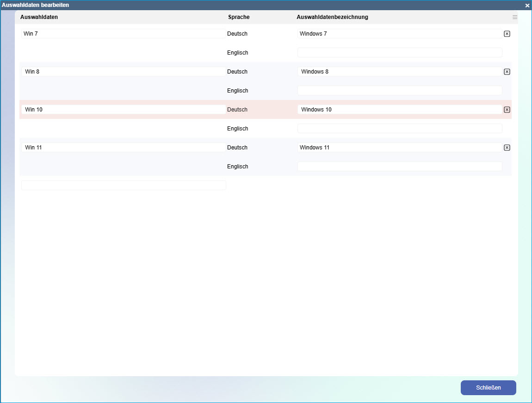Screen dimensions: 532x403
Task: Open the column options menu icon
Action: (515, 17)
